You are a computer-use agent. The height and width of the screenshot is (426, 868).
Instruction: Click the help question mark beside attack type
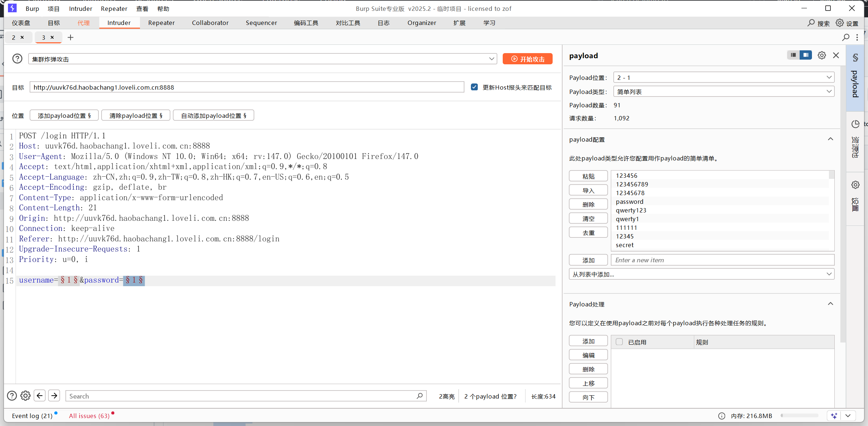pos(17,59)
